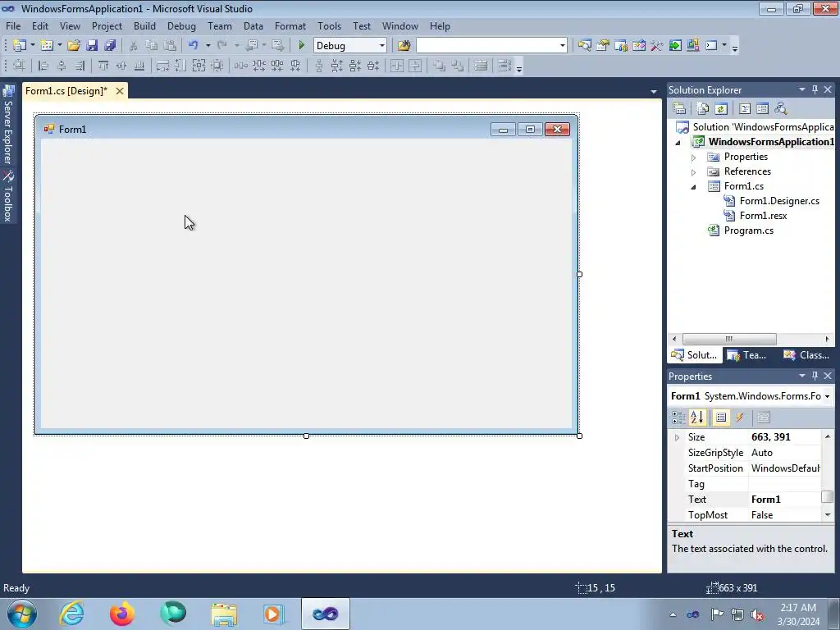Expand the References node

693,172
